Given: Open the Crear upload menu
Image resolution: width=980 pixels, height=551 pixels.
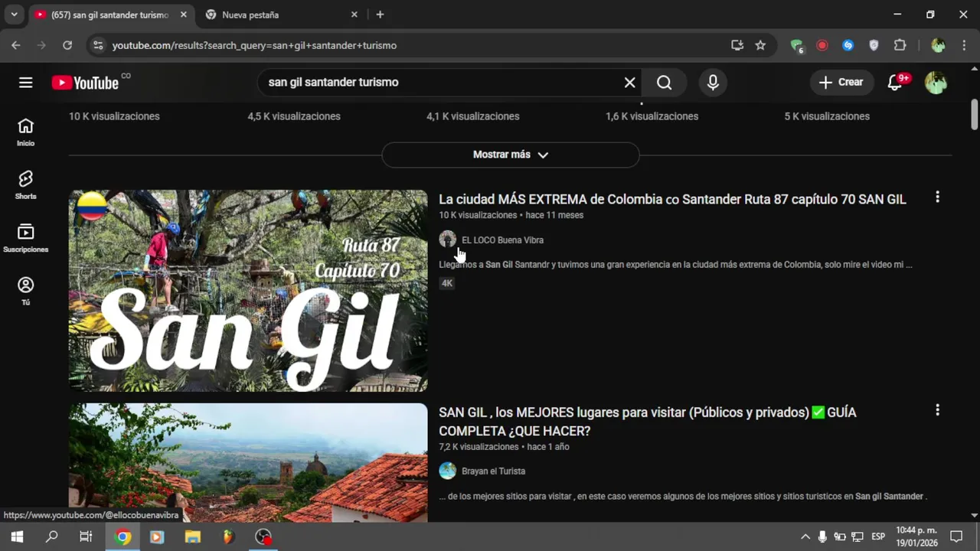Looking at the screenshot, I should [841, 83].
